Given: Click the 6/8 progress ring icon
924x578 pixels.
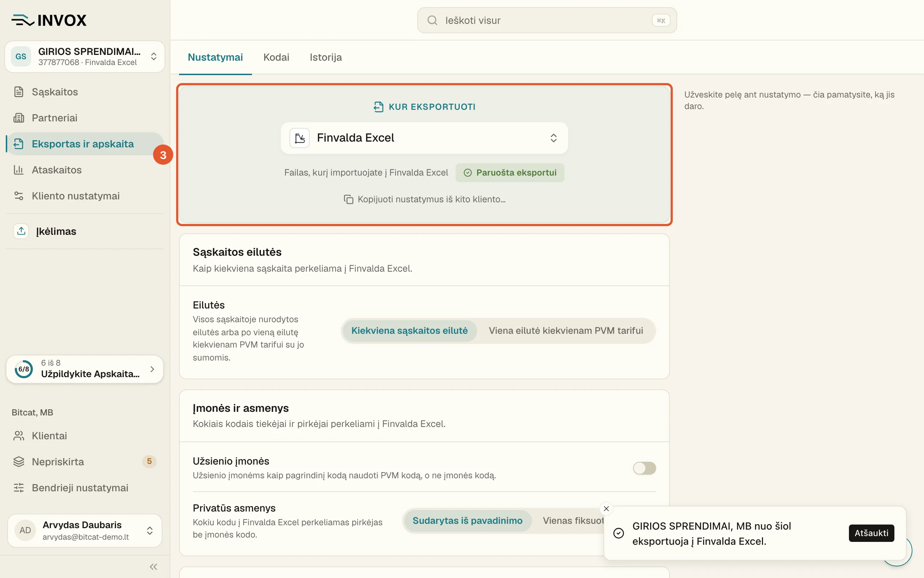Looking at the screenshot, I should point(24,369).
